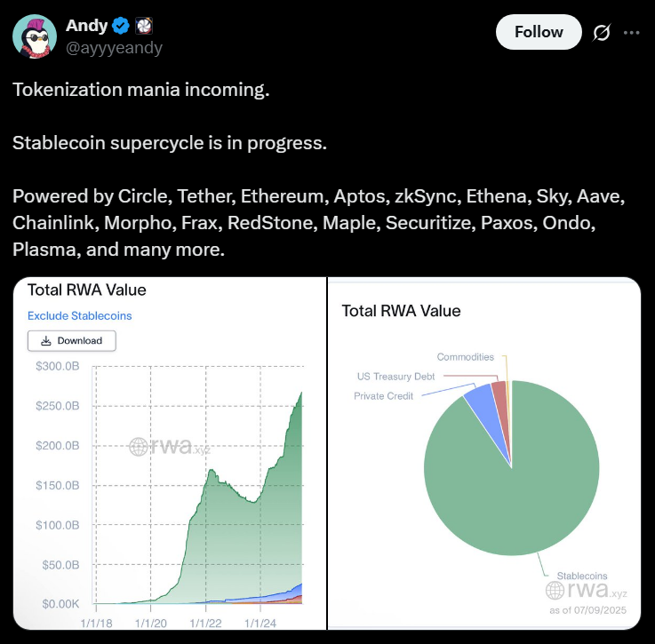Click Andy's penguin profile avatar
The image size is (655, 644).
(x=35, y=36)
